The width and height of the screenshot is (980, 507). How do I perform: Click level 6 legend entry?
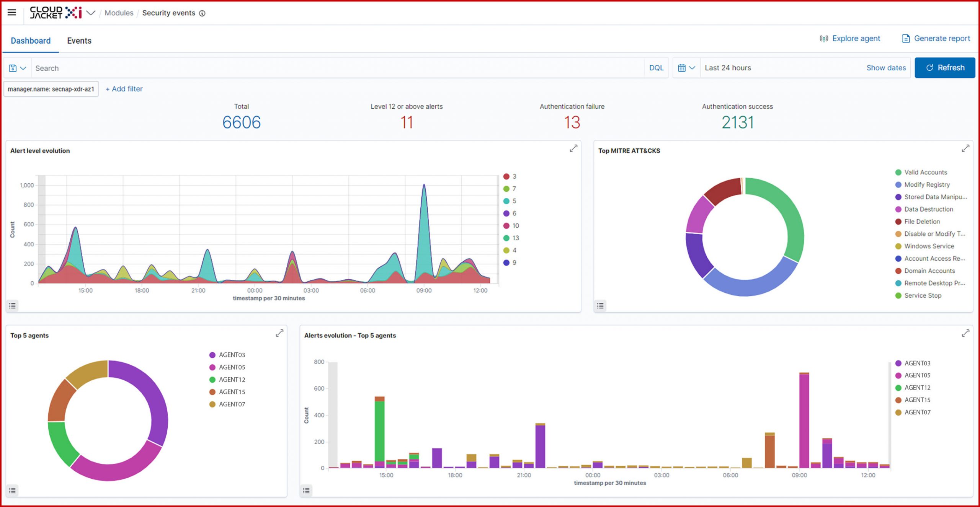point(510,213)
